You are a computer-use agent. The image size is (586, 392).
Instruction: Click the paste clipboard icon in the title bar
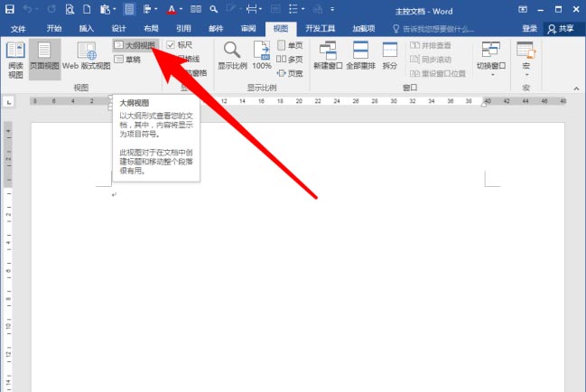point(105,9)
